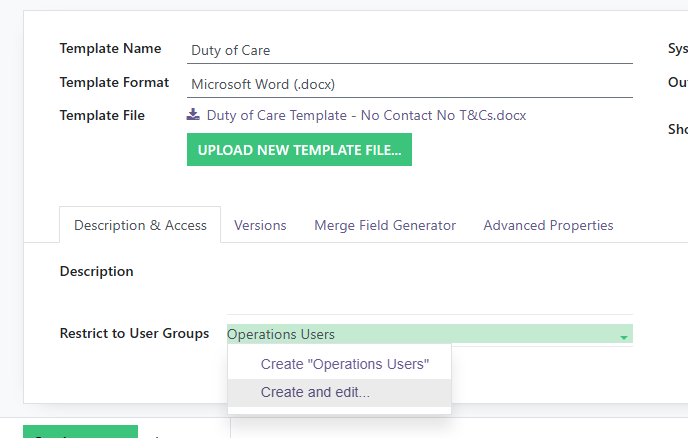The width and height of the screenshot is (688, 438).
Task: Select the Create and edit... option
Action: [315, 393]
